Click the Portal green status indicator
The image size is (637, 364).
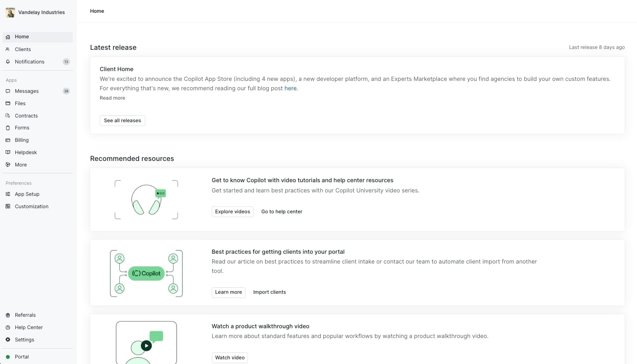click(x=8, y=357)
